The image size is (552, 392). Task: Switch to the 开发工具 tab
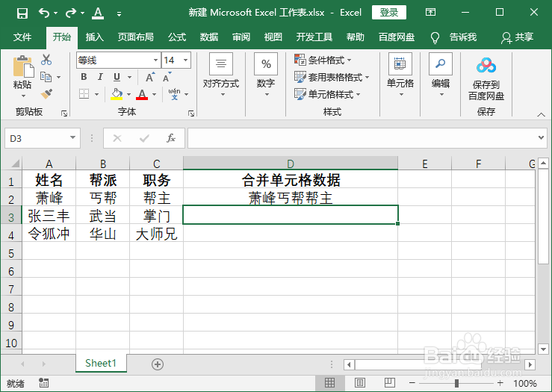coord(314,37)
